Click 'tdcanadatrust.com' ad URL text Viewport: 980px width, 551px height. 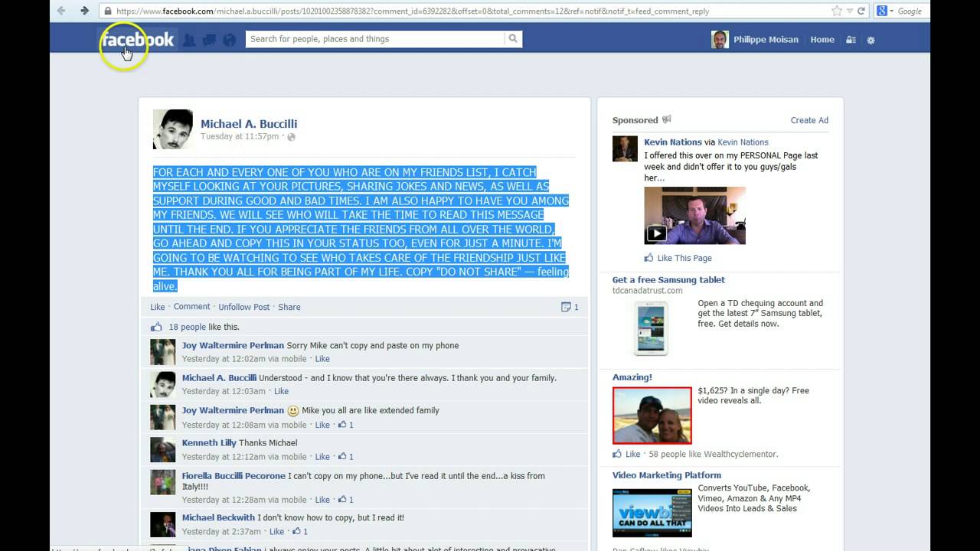point(648,291)
